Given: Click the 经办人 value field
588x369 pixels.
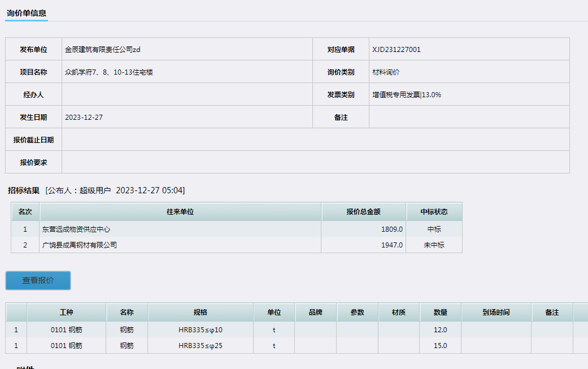Looking at the screenshot, I should click(x=186, y=95).
